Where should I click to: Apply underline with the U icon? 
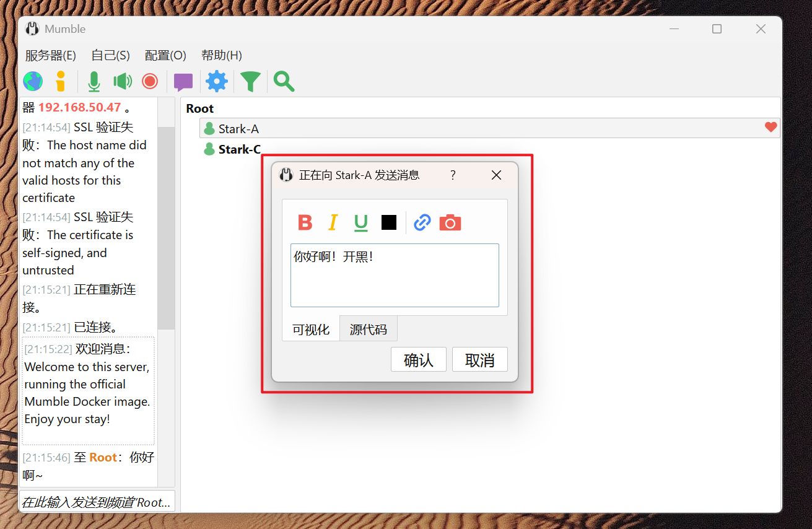click(x=361, y=222)
